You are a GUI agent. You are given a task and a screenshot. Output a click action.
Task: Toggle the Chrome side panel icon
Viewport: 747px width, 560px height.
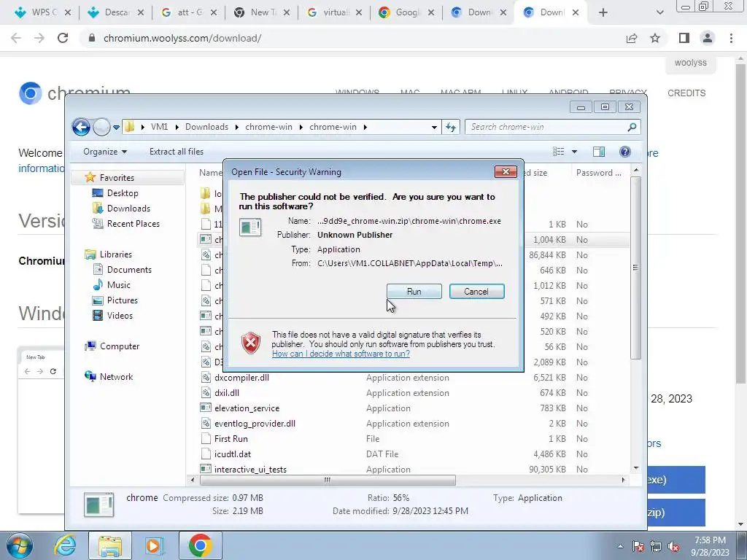[684, 38]
